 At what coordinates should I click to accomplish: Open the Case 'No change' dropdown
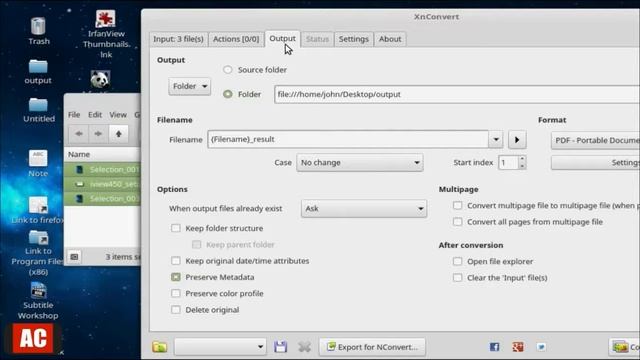click(x=360, y=162)
